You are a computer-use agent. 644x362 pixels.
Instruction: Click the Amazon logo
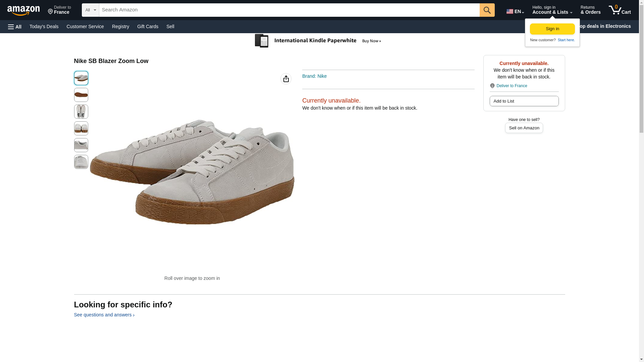coord(23,10)
